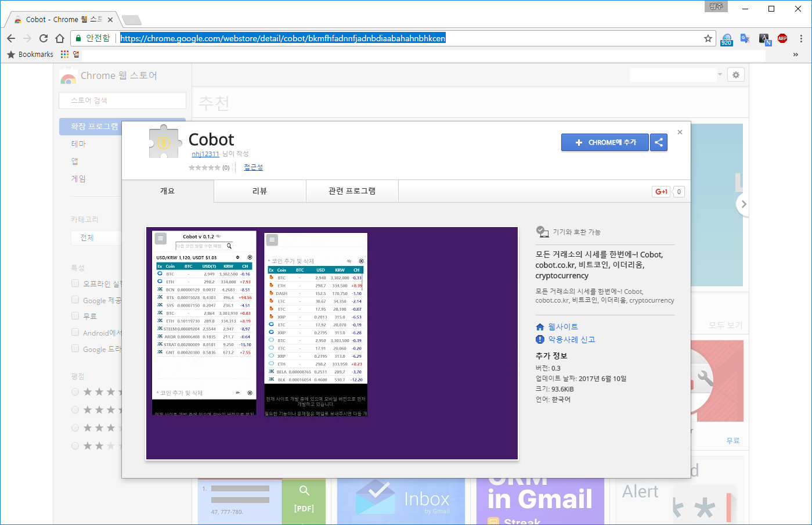812x525 pixels.
Task: Open the Inbox by Gmail tile
Action: pyautogui.click(x=401, y=501)
